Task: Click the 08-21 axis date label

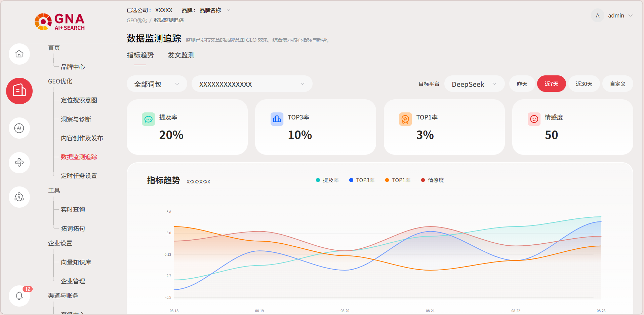Action: (430, 311)
